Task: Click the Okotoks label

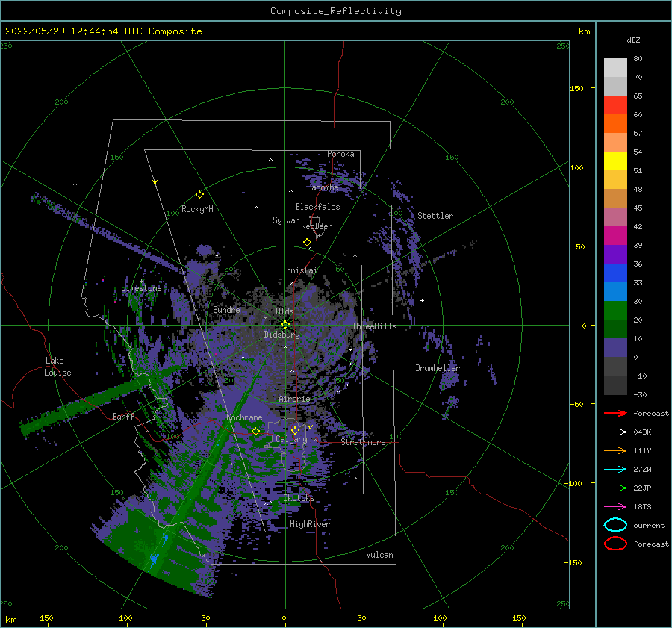Action: 299,498
